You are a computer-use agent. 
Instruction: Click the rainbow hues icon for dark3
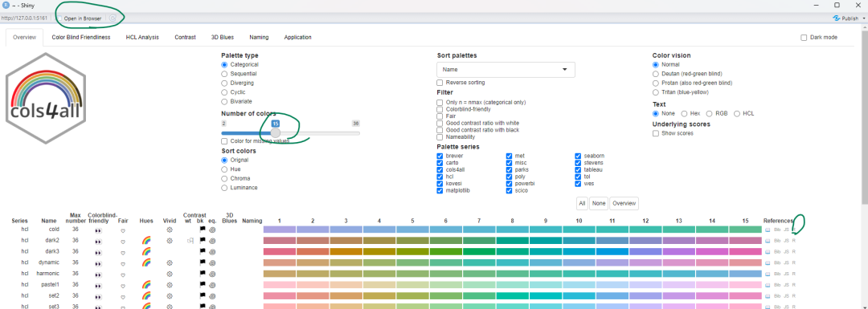tap(146, 251)
